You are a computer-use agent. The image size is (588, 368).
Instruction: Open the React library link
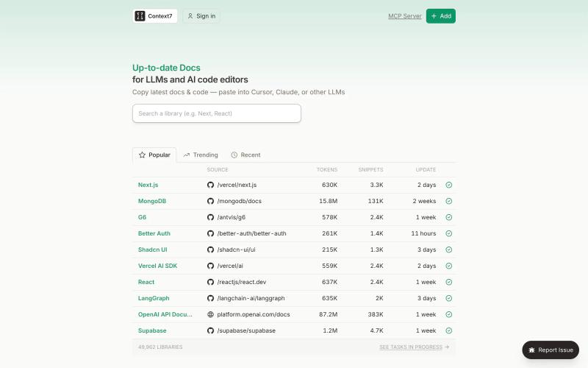coord(146,282)
